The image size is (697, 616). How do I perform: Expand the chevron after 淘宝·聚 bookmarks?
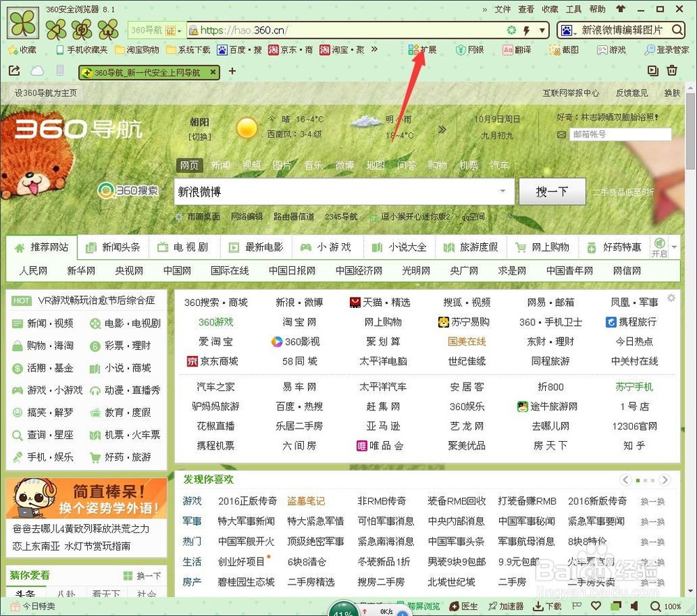coord(374,49)
